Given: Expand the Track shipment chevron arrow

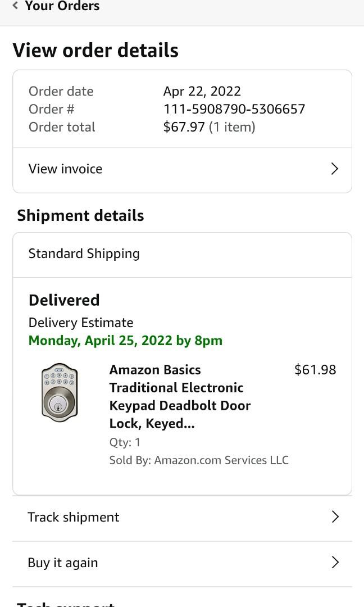Looking at the screenshot, I should pyautogui.click(x=335, y=517).
